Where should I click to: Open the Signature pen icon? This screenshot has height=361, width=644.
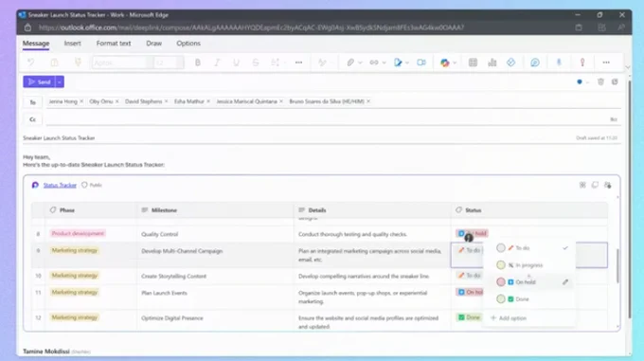pos(398,63)
